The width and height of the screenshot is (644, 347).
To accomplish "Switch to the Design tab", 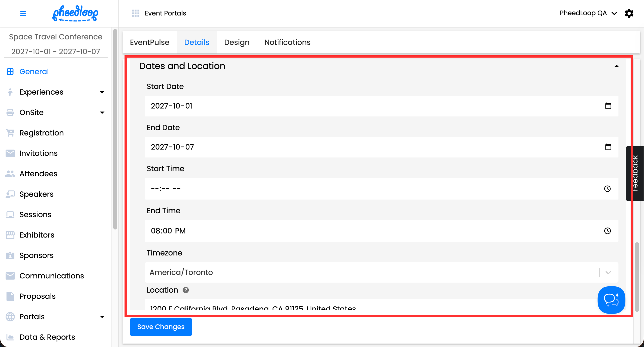I will [x=237, y=42].
